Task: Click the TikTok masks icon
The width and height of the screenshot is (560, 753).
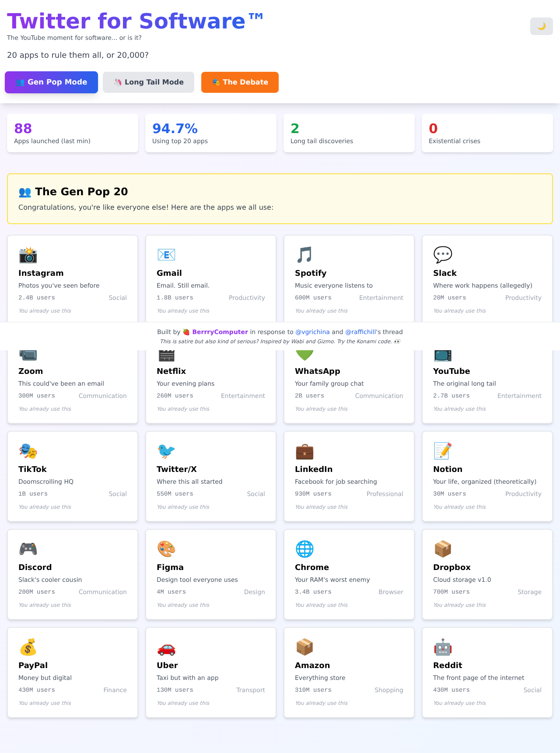Action: click(x=28, y=450)
